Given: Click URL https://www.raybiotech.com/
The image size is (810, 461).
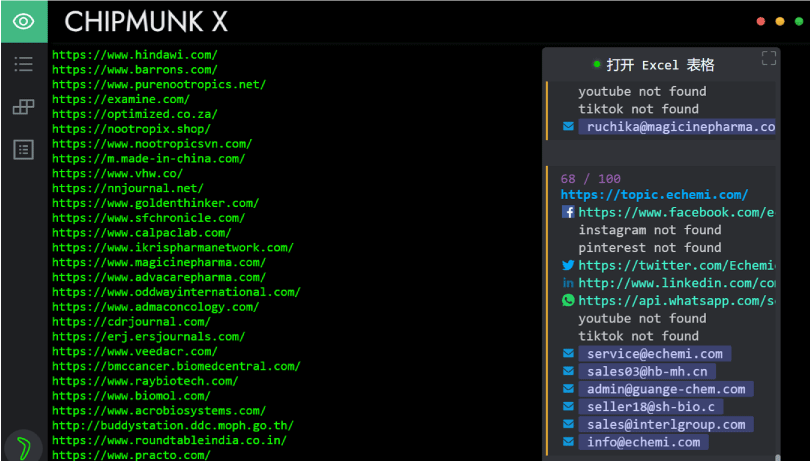Looking at the screenshot, I should point(145,381).
